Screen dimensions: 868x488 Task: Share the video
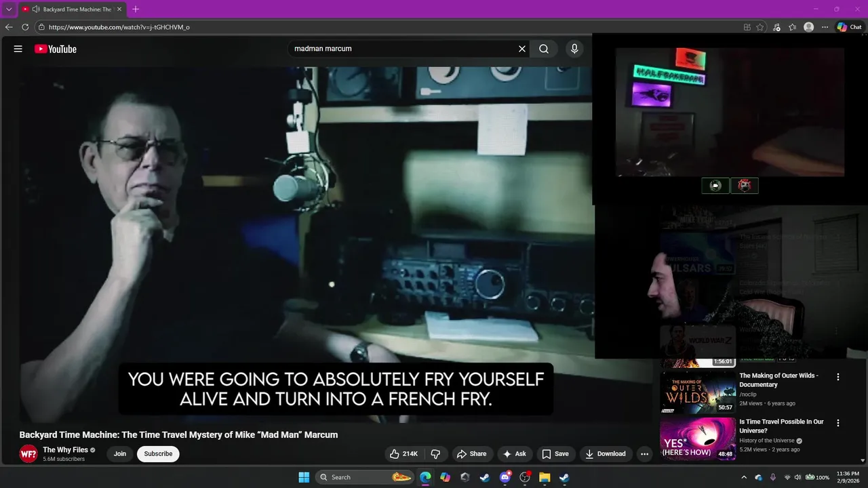point(471,454)
